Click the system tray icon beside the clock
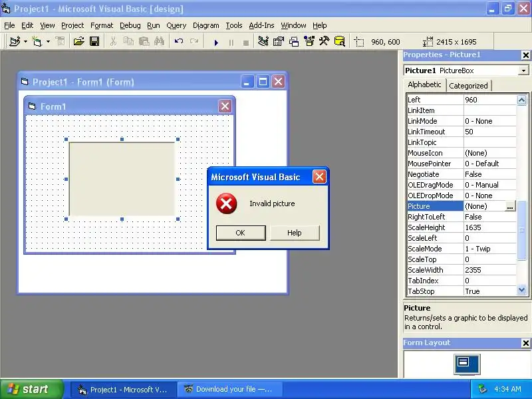 click(x=483, y=389)
